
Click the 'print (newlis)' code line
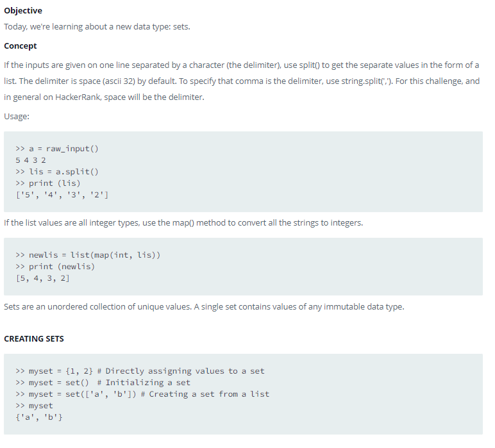[x=55, y=267]
